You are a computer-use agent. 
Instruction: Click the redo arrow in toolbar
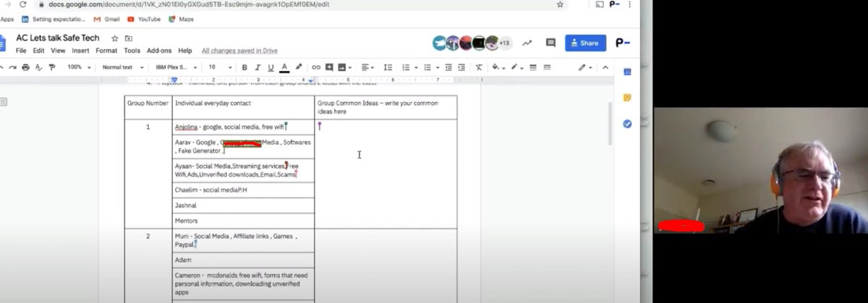click(x=12, y=67)
